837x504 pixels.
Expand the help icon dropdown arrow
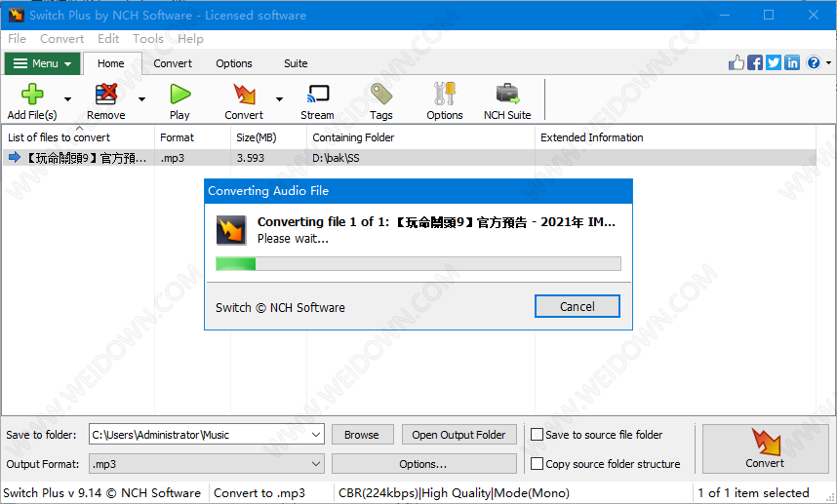click(x=828, y=63)
